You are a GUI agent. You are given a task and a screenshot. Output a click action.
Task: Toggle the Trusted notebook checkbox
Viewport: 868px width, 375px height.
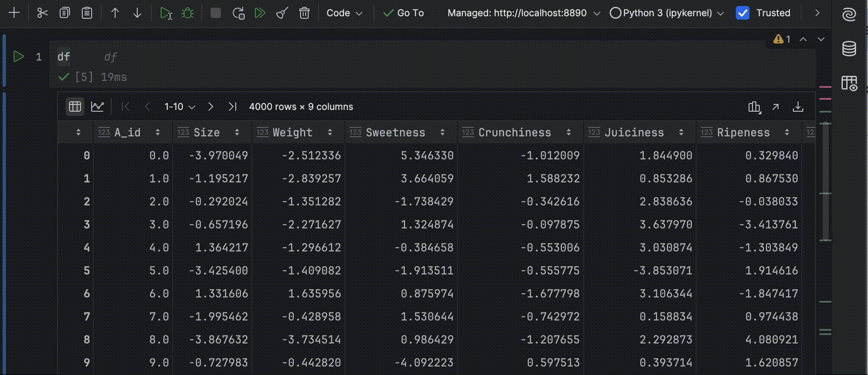pos(743,13)
